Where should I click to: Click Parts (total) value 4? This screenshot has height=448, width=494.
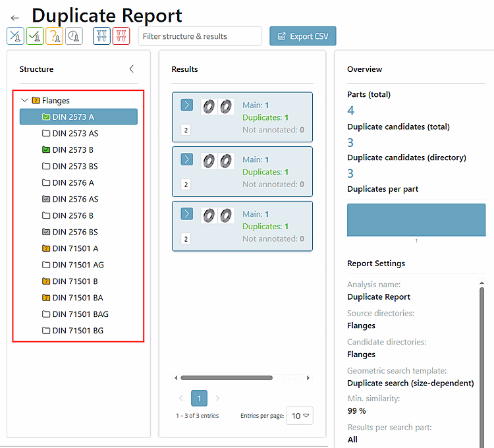350,110
